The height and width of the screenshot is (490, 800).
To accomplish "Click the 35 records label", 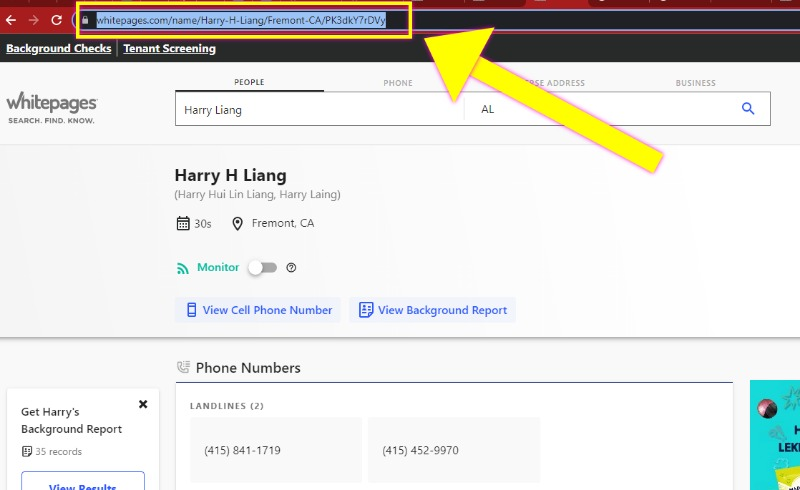I will pyautogui.click(x=59, y=452).
